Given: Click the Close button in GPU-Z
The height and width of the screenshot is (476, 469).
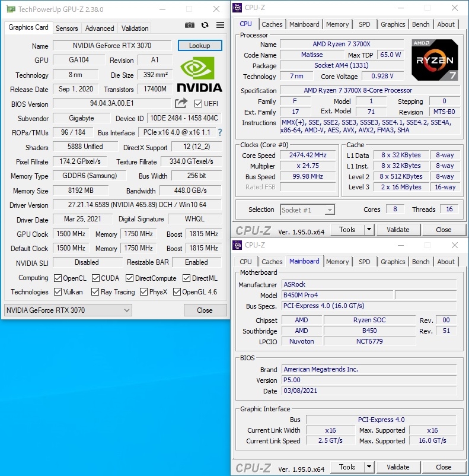Looking at the screenshot, I should (x=205, y=310).
